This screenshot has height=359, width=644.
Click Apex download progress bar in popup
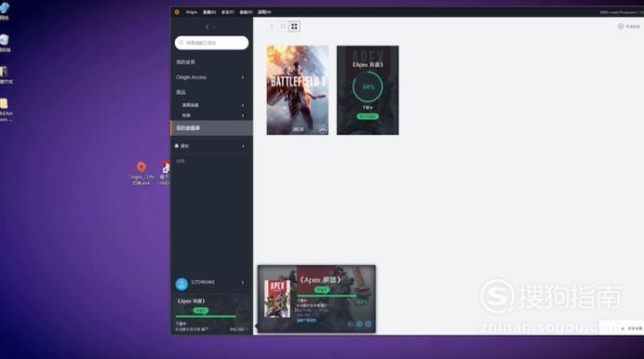pyautogui.click(x=327, y=296)
